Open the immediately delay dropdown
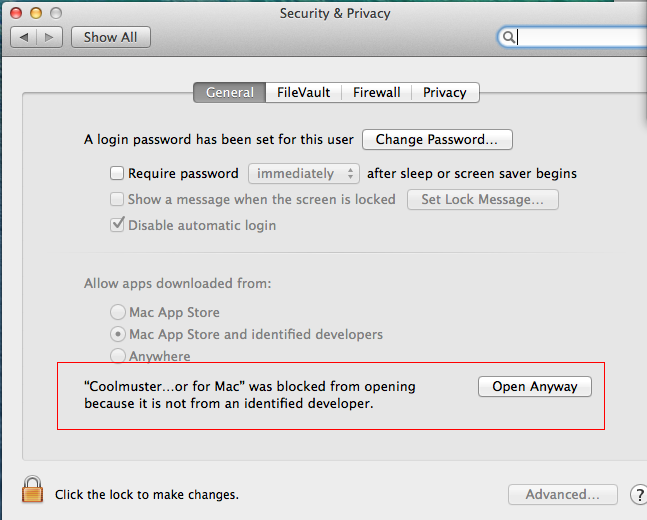The image size is (647, 520). click(304, 173)
